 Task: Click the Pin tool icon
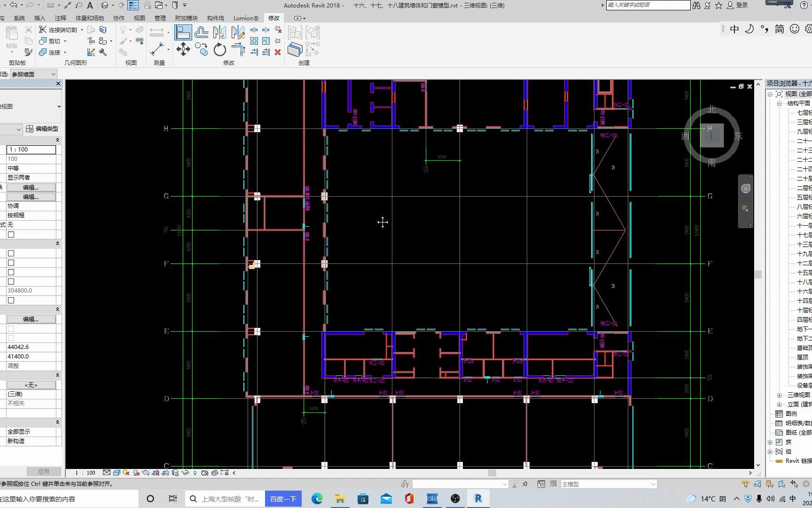(x=278, y=41)
